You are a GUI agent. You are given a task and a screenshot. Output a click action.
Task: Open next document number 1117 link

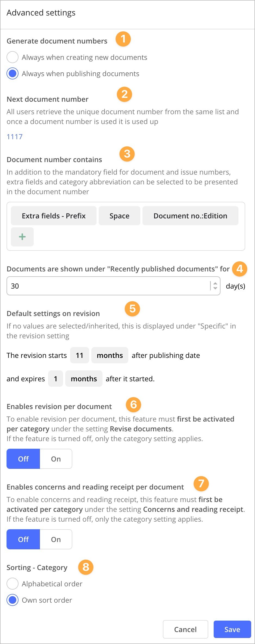pyautogui.click(x=15, y=137)
